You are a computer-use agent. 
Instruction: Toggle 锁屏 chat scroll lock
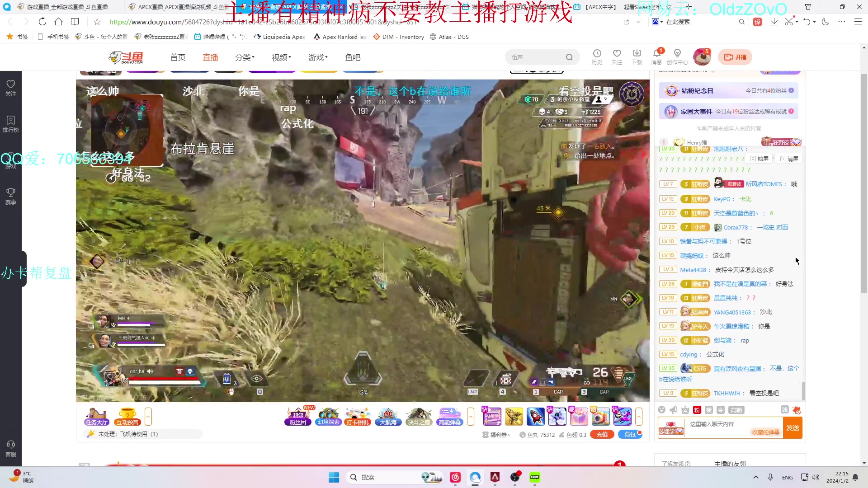click(759, 159)
